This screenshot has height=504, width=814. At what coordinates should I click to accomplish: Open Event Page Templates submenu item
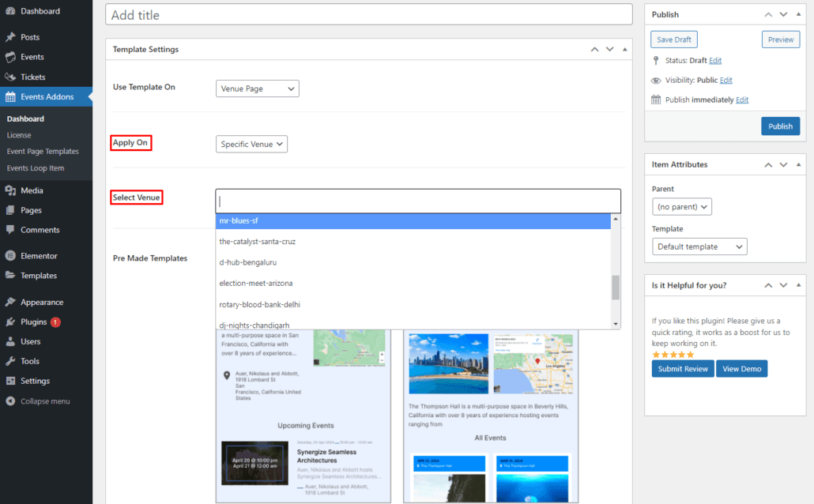(x=43, y=152)
